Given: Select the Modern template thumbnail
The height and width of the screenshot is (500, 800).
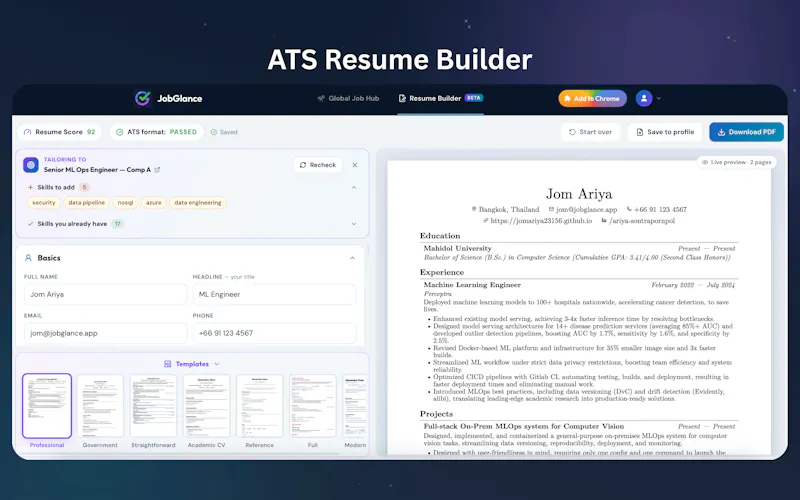Looking at the screenshot, I should 355,406.
